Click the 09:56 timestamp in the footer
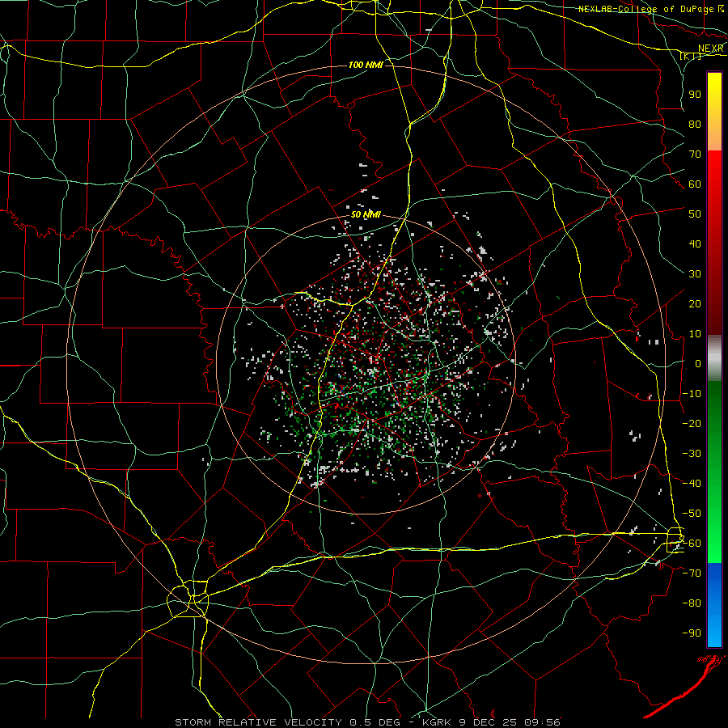 542,722
